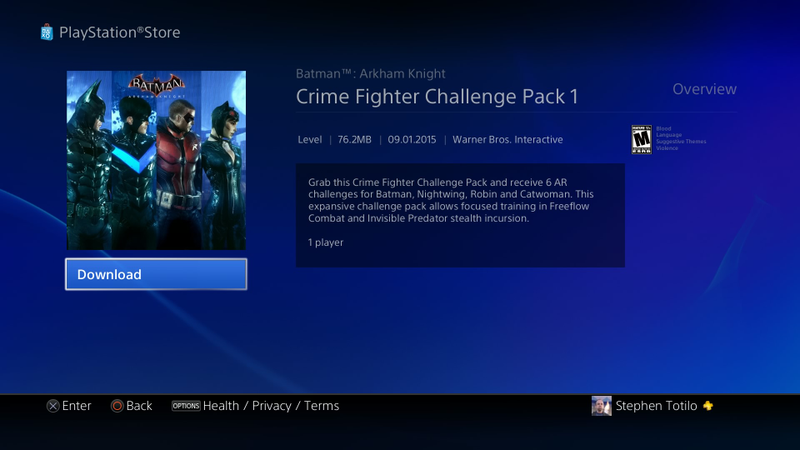The width and height of the screenshot is (800, 450).
Task: Click the rating descriptors text beside ESRB
Action: (x=681, y=139)
